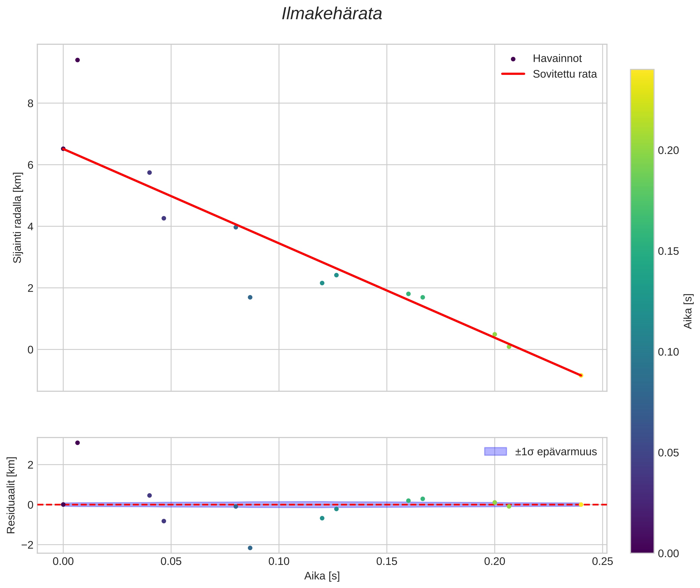Click the Havainnot legend marker dot
This screenshot has height=588, width=700.
click(x=513, y=59)
